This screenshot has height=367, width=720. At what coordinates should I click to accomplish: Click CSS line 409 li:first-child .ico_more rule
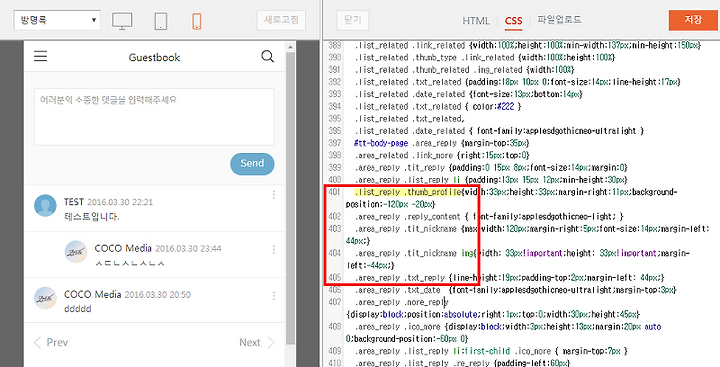click(491, 351)
